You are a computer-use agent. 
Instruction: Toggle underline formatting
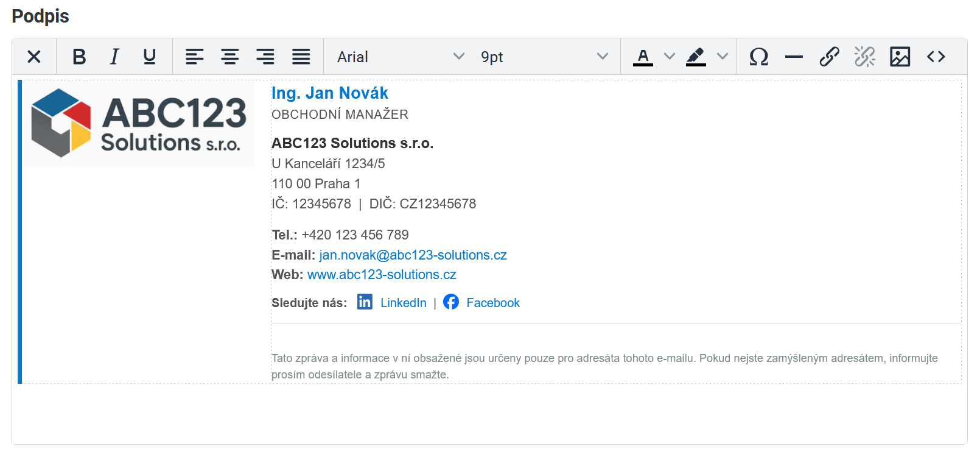(149, 57)
